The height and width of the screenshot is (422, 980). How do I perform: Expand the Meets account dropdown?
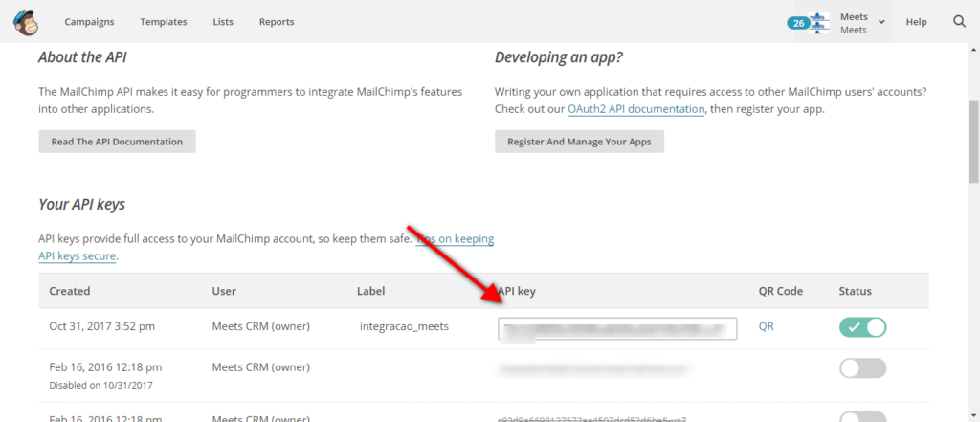(x=881, y=23)
